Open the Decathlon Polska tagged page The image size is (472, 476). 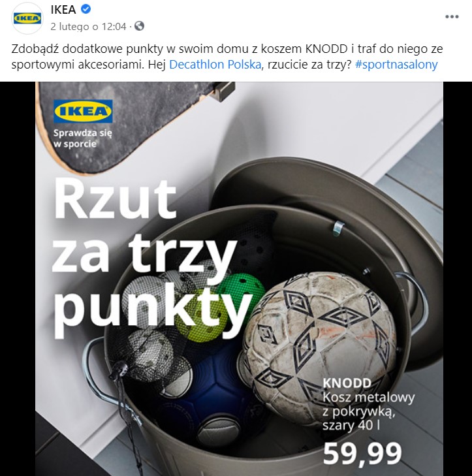(215, 65)
